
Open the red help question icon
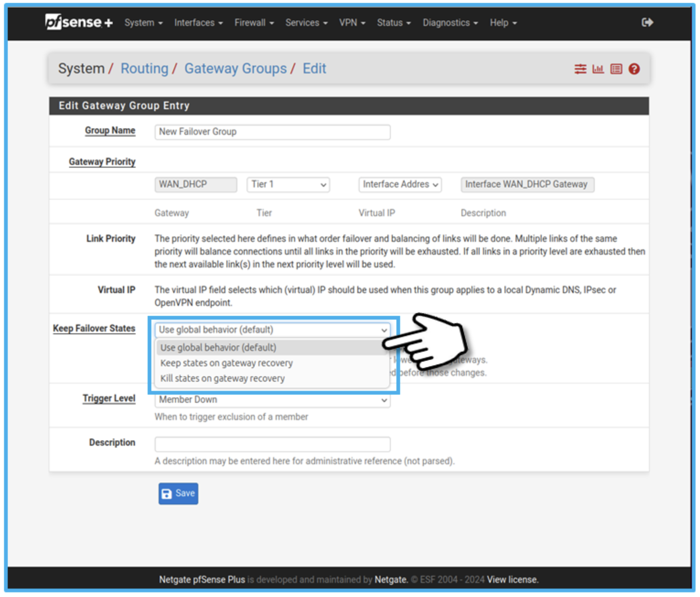click(634, 69)
